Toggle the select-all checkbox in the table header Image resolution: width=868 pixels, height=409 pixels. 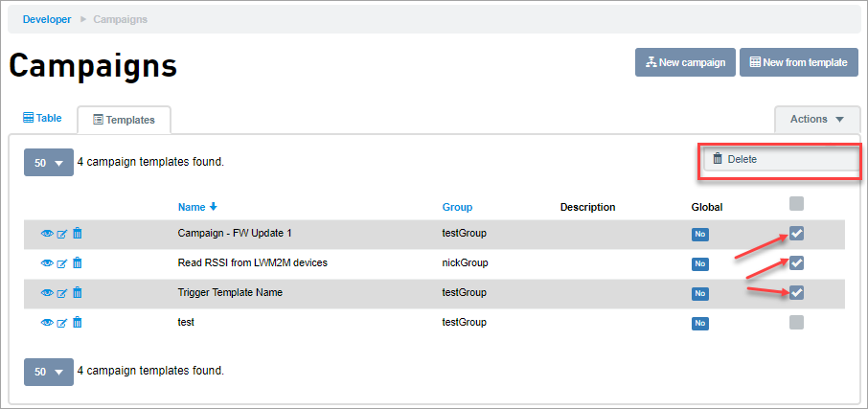(796, 203)
